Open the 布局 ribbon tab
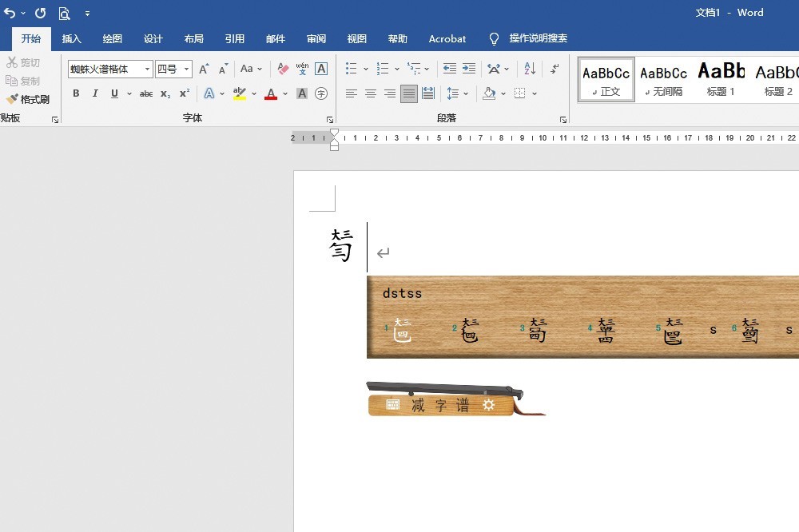Viewport: 799px width, 532px height. coord(193,38)
